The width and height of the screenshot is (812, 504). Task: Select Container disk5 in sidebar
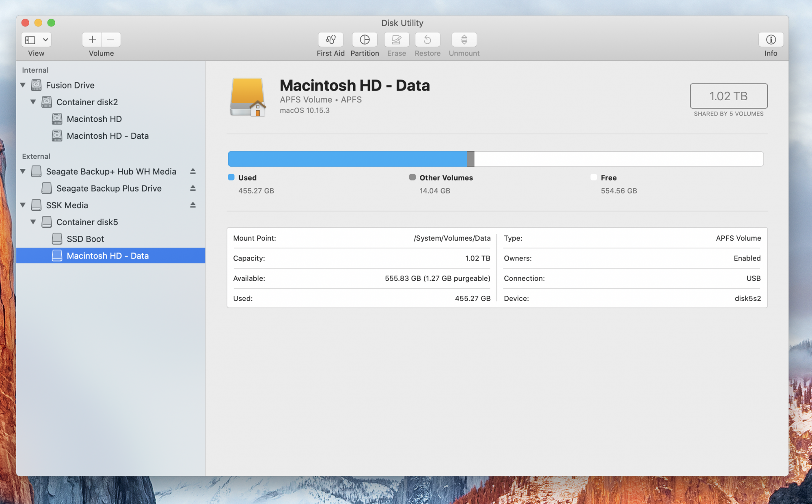tap(111, 222)
